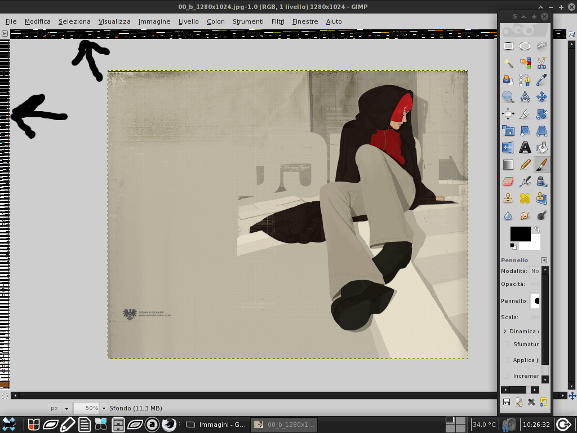Activate the Zoom magnifier tool

coord(508,97)
